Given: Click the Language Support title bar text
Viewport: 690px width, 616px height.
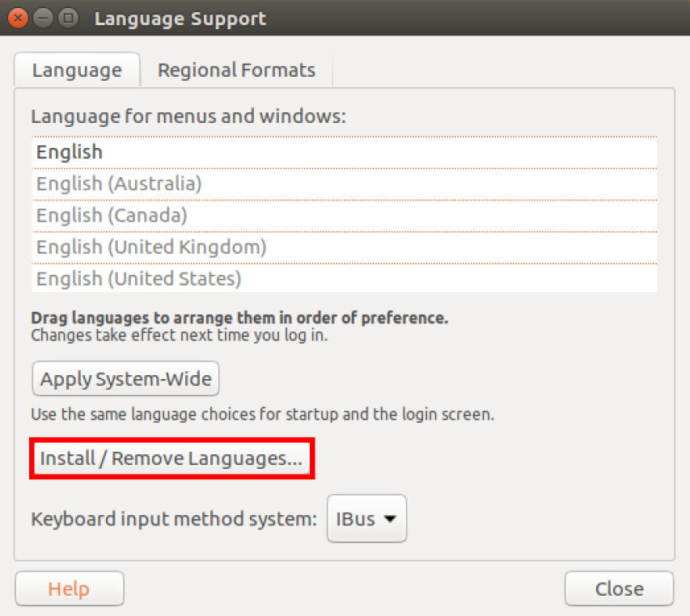Looking at the screenshot, I should tap(180, 18).
